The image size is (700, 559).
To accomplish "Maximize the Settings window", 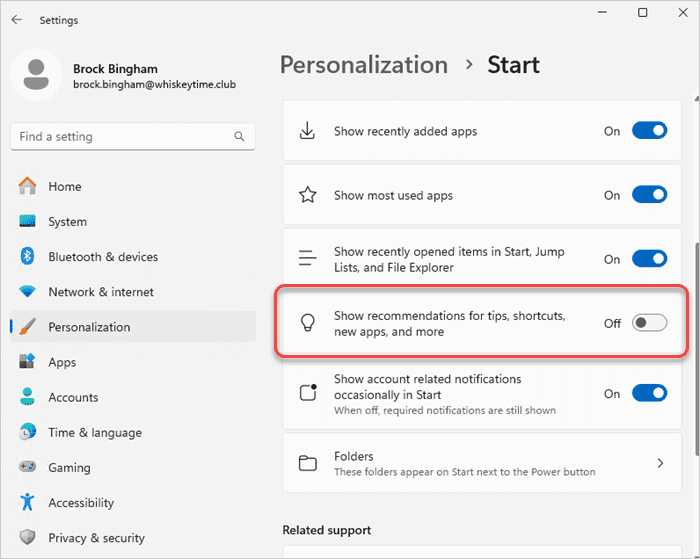I will pos(642,13).
